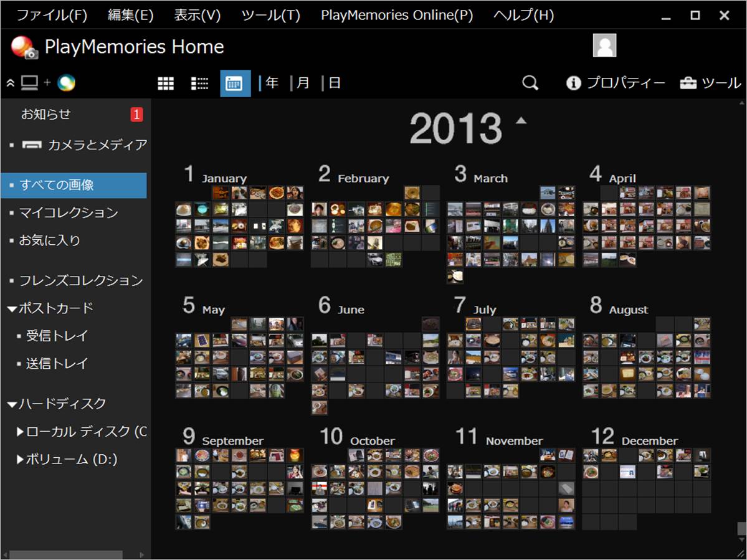Open お気に入り in sidebar
The image size is (747, 560).
click(x=50, y=240)
